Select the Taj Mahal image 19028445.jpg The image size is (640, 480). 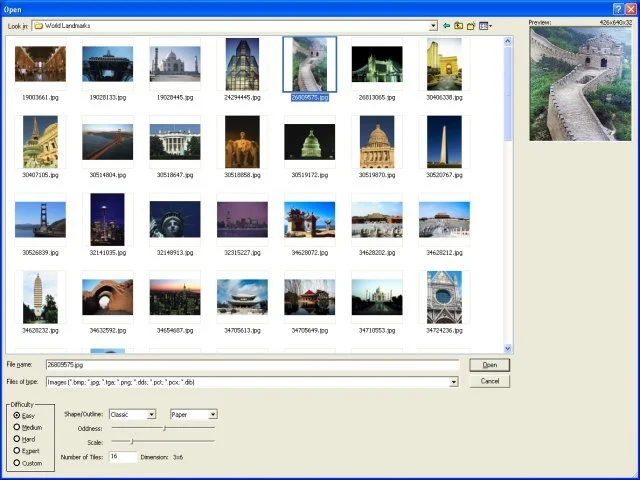coord(175,64)
